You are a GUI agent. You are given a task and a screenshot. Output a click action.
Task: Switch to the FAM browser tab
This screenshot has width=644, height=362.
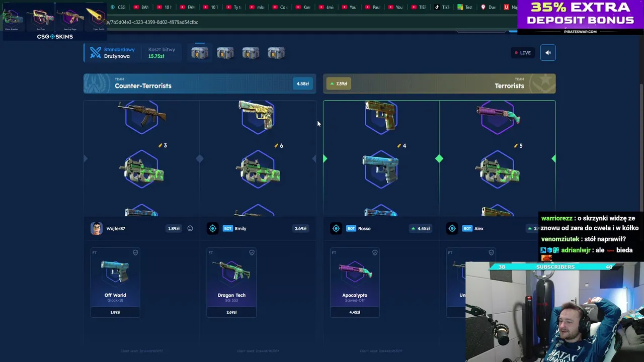click(187, 7)
